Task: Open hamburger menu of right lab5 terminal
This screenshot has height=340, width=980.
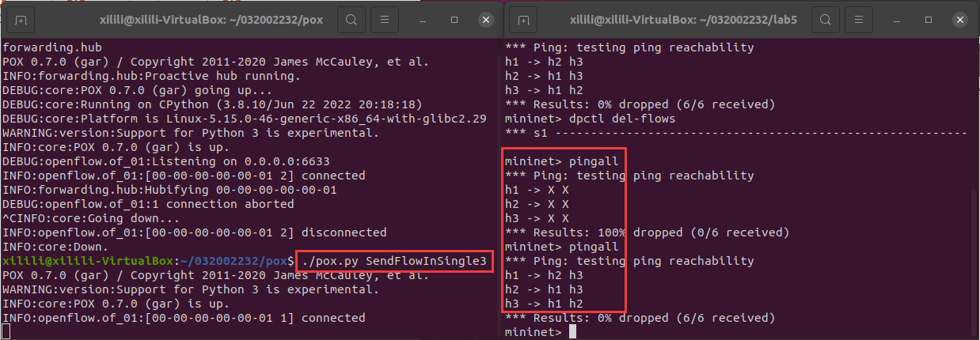Action: point(863,18)
